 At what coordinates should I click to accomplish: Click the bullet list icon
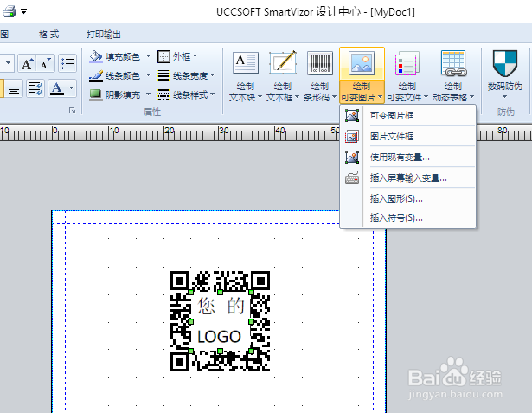(x=67, y=63)
